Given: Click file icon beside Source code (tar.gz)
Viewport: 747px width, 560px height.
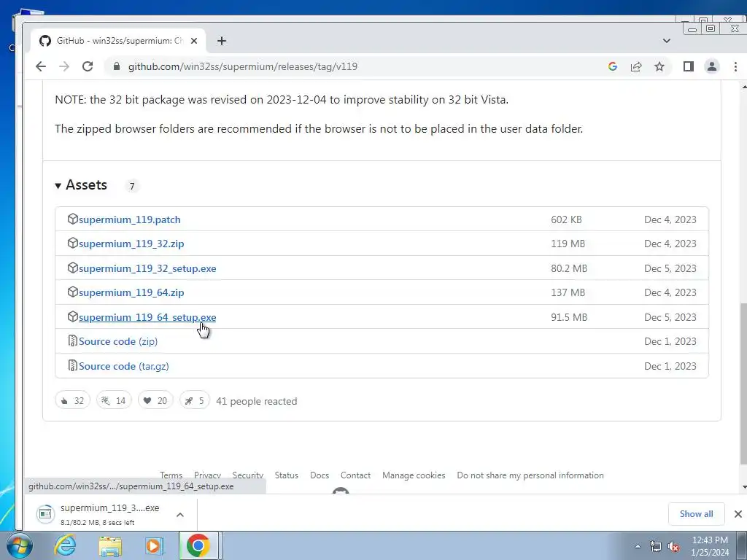Looking at the screenshot, I should [x=72, y=366].
